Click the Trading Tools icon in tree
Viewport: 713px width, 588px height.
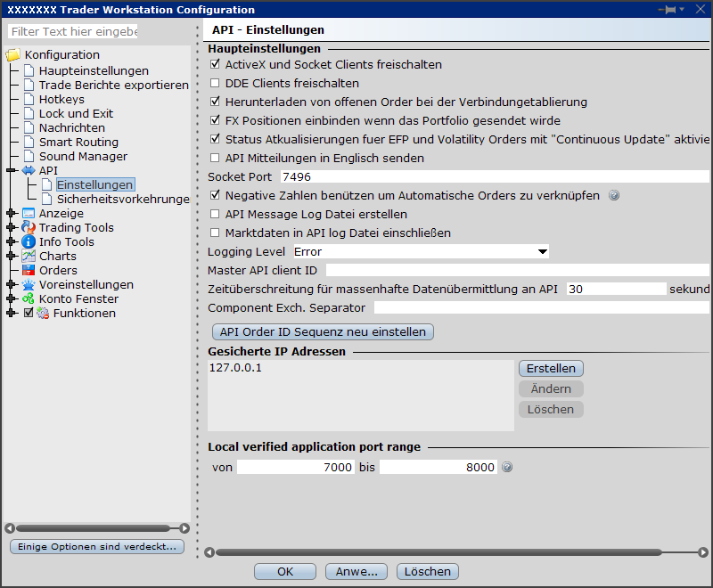29,228
